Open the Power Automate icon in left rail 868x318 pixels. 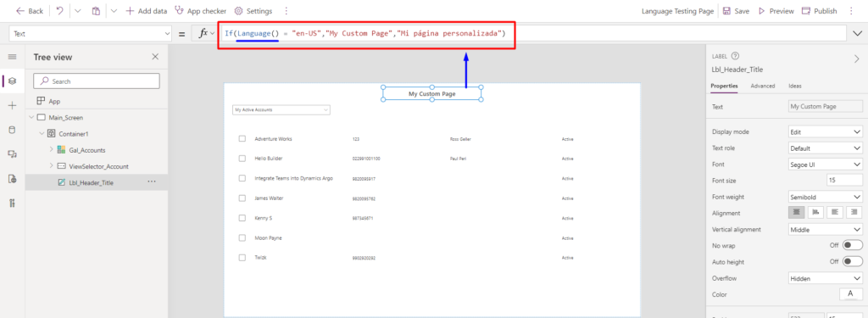point(12,178)
